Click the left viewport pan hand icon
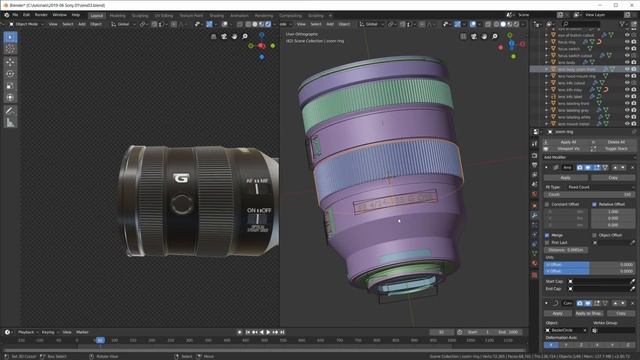This screenshot has height=360, width=640. (x=234, y=37)
